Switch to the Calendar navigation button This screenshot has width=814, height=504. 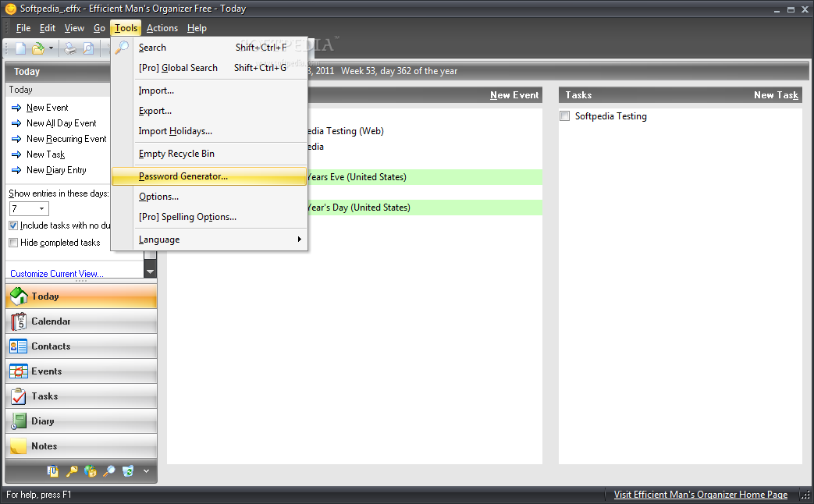click(x=81, y=321)
